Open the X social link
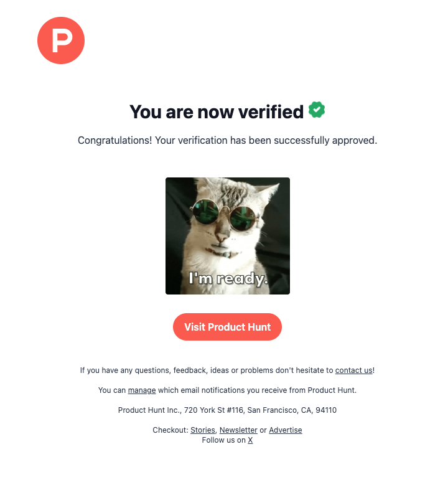The width and height of the screenshot is (448, 490). 250,440
